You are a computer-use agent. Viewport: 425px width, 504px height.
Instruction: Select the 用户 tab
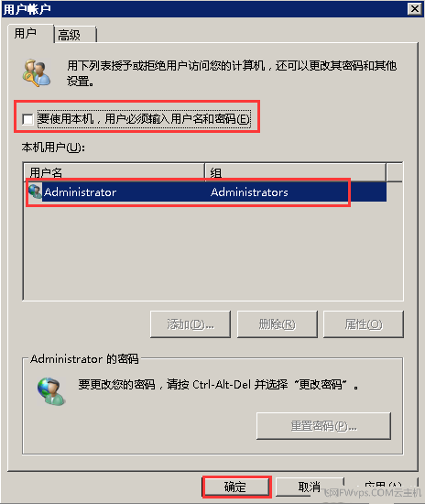(x=30, y=33)
